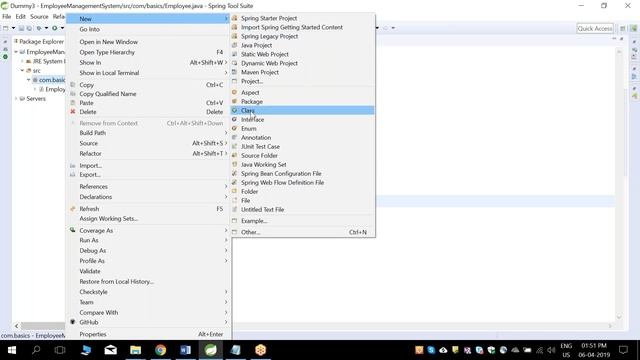Click Task View on the taskbar
Screen dimensions: 640x360
(x=60, y=350)
